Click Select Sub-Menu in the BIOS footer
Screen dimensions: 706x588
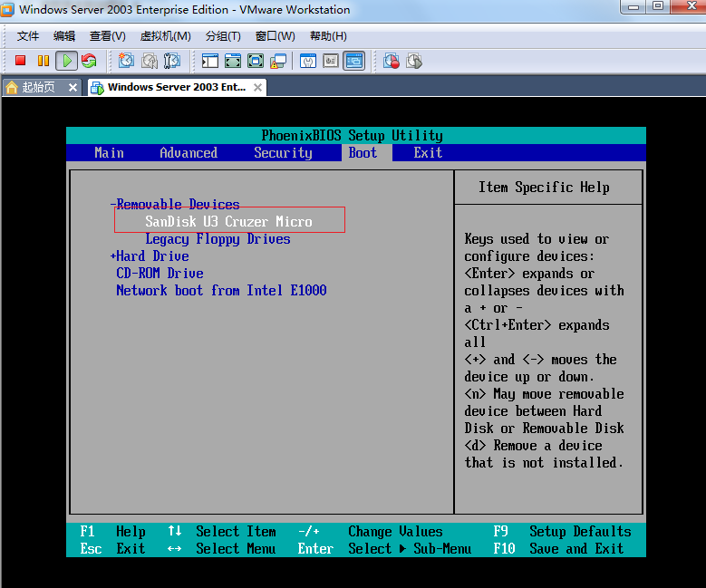(x=410, y=549)
